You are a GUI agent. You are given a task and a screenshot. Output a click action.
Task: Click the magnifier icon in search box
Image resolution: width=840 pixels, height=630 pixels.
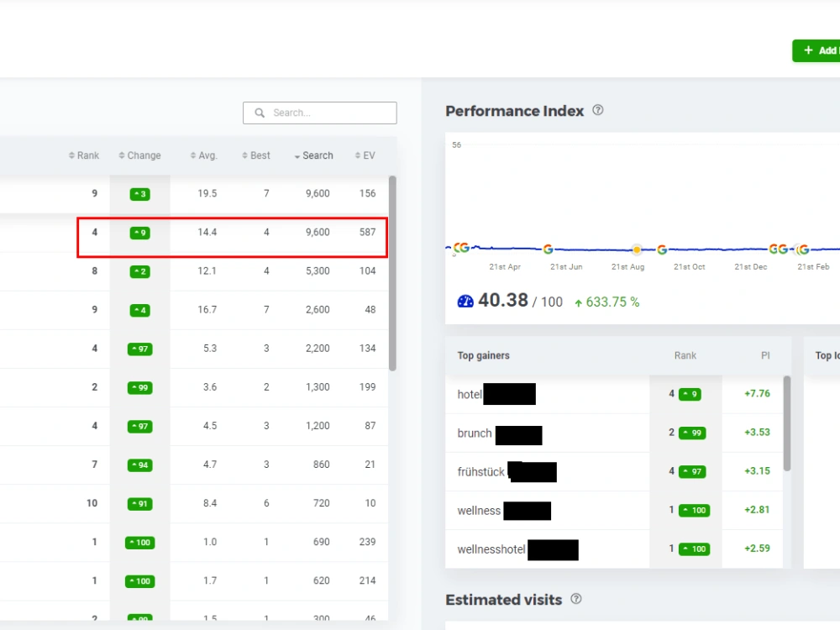point(260,113)
